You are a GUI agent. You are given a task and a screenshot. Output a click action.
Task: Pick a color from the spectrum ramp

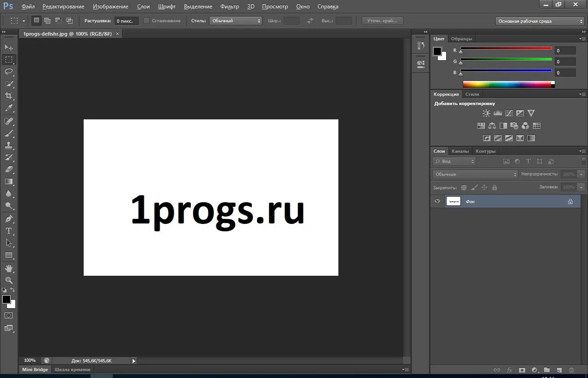pyautogui.click(x=507, y=84)
